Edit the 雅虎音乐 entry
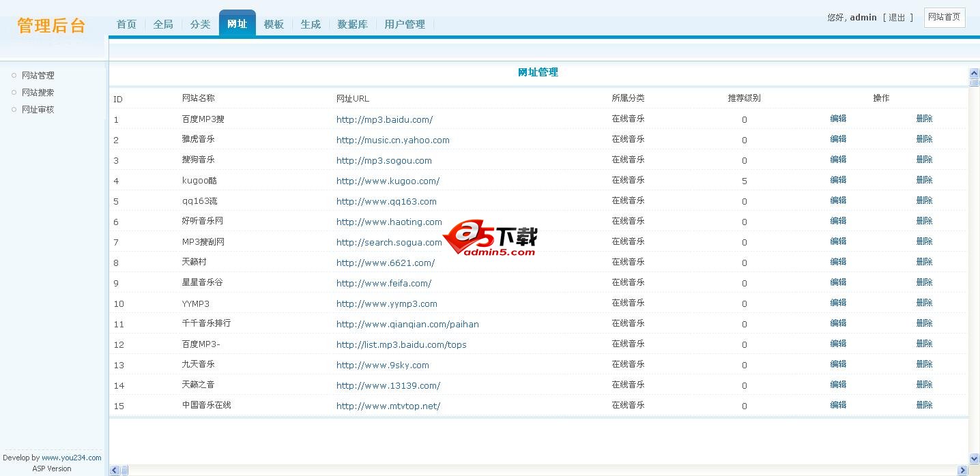The width and height of the screenshot is (980, 476). coord(838,139)
